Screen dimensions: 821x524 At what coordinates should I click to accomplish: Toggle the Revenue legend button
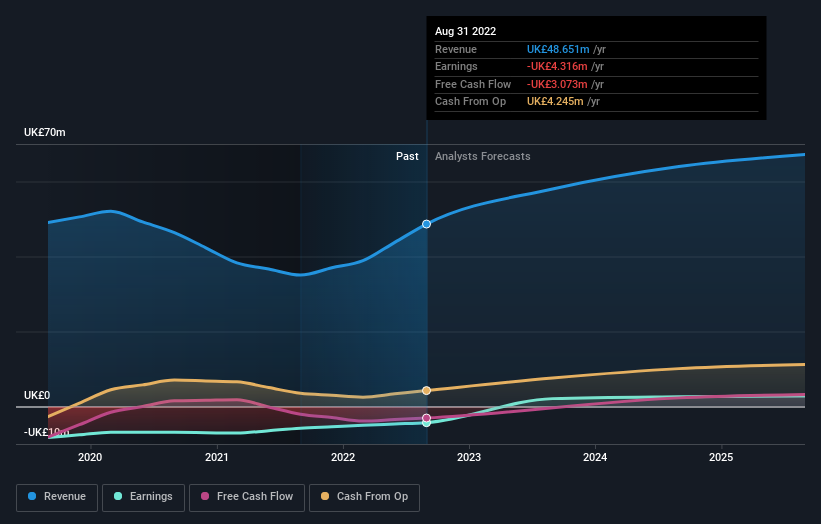(x=57, y=497)
